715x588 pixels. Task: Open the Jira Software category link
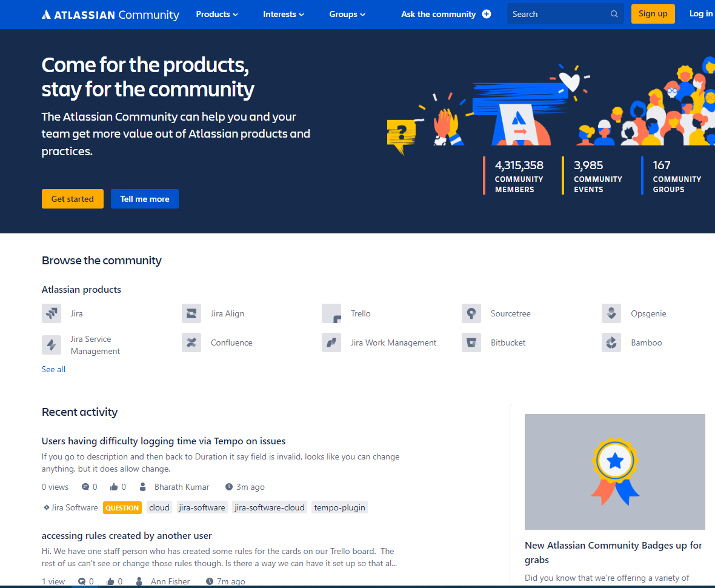pos(75,508)
